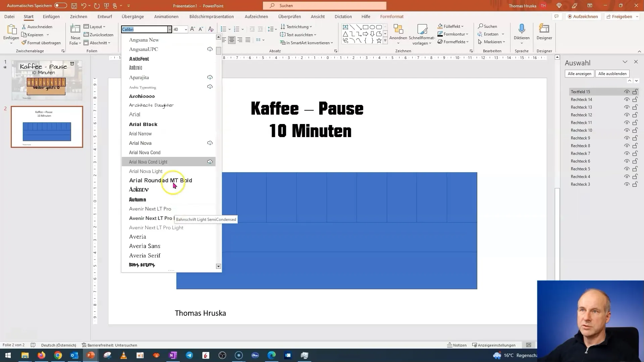Select Arial Rounded MT Bold font
Screen dimensions: 644x362
(x=161, y=180)
